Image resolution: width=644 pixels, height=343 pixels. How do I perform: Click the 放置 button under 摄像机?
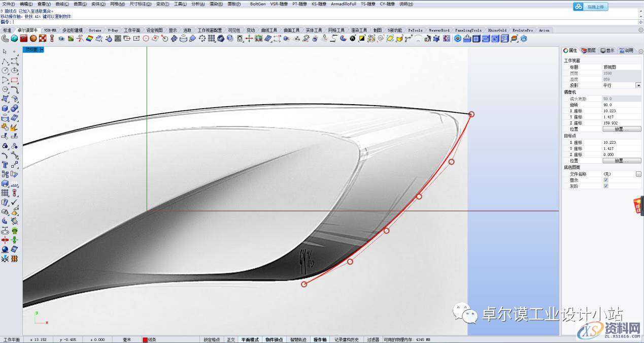pos(621,129)
